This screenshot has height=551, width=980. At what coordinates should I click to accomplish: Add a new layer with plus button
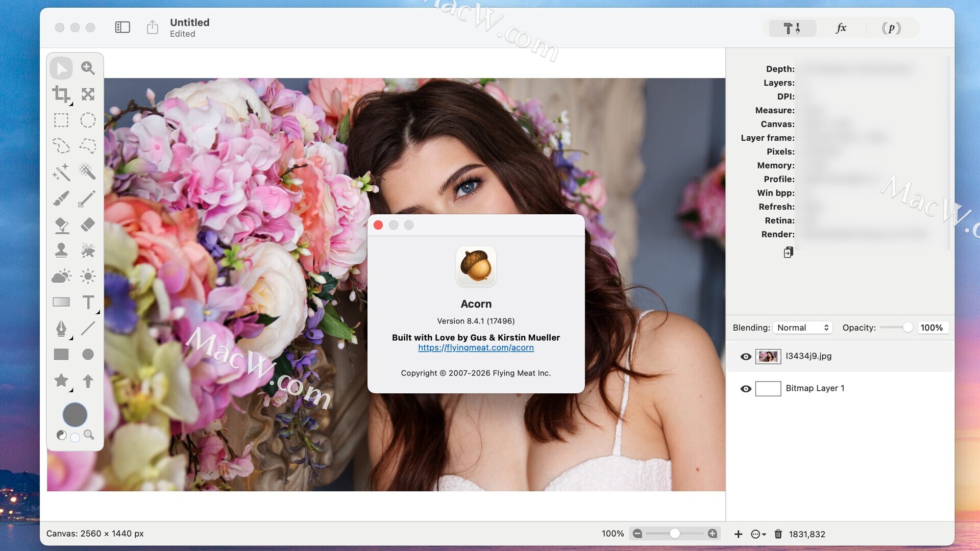coord(738,534)
